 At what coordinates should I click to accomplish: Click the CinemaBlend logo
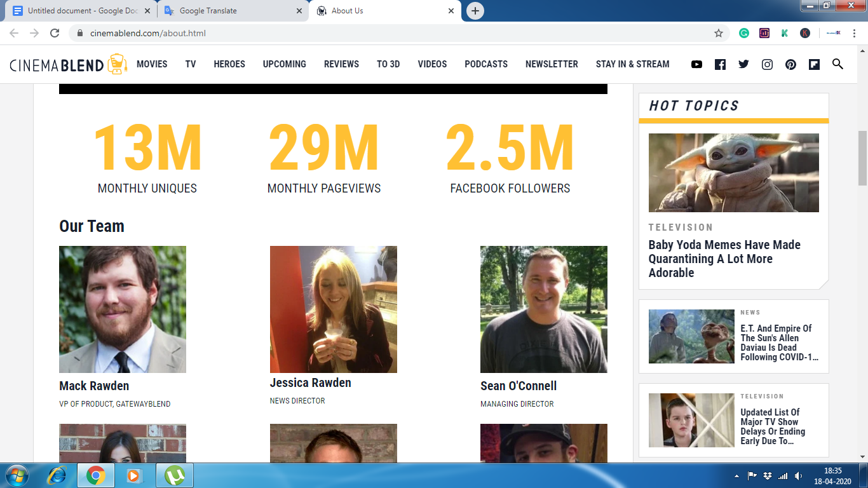(x=68, y=64)
